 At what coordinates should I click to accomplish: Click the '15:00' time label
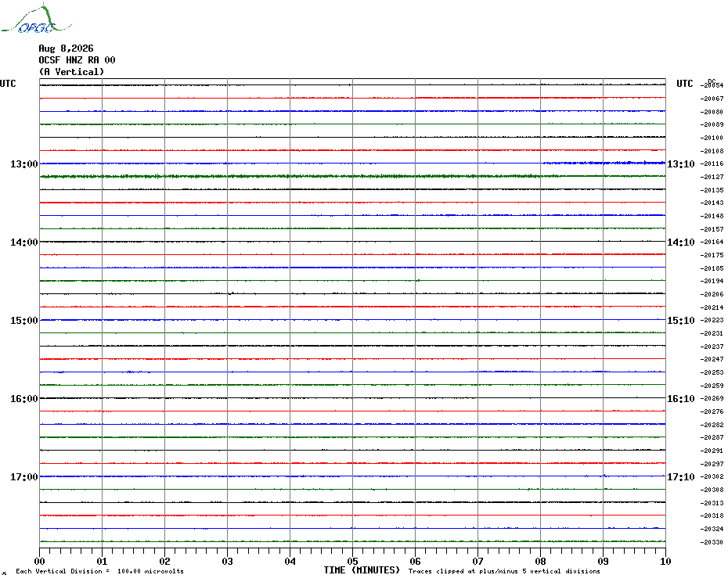pyautogui.click(x=24, y=321)
